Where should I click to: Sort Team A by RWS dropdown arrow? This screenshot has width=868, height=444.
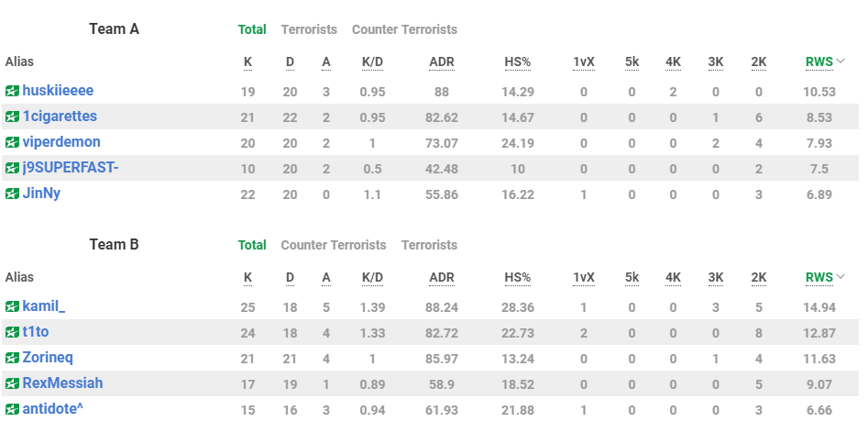(841, 62)
